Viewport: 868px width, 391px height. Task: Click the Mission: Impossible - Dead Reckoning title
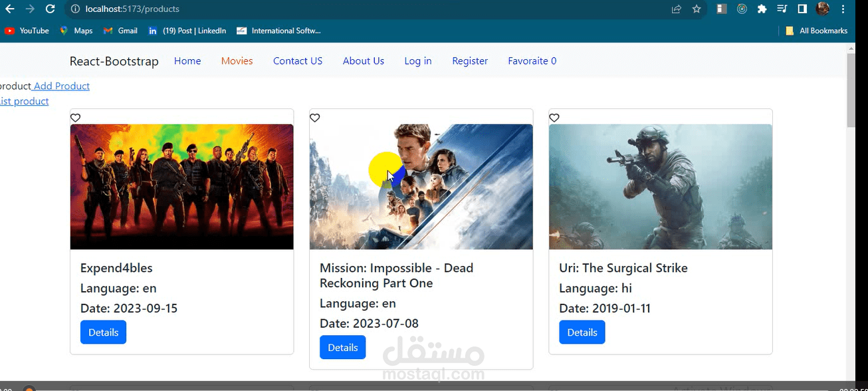(x=397, y=275)
